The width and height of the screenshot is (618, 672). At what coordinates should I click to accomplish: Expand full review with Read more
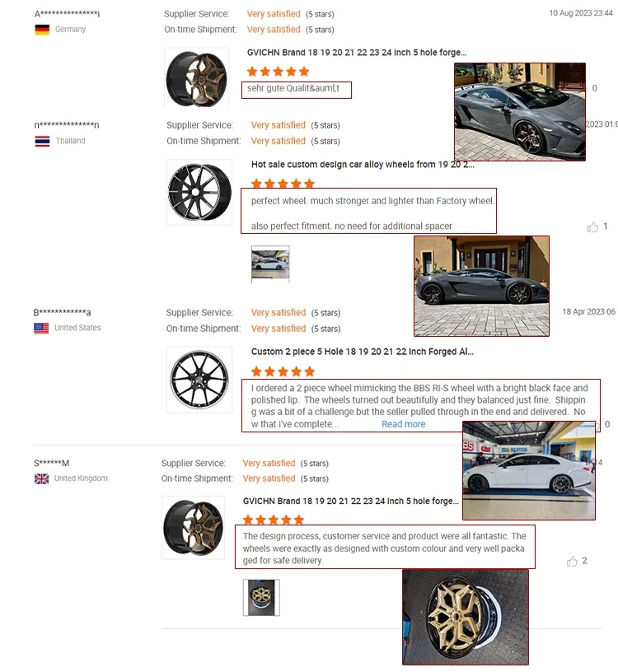coord(403,424)
